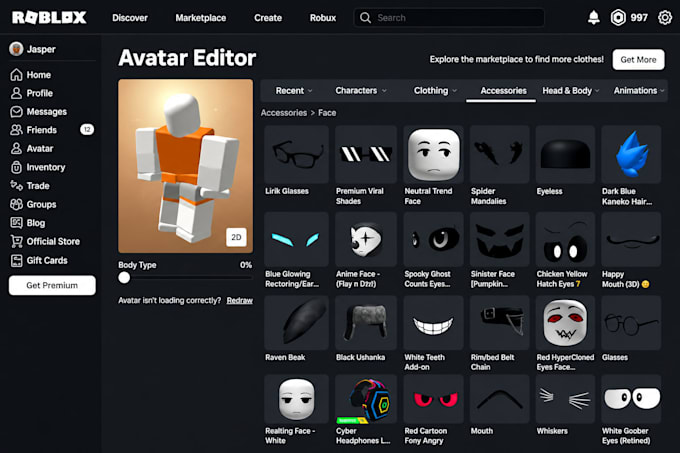Select the Neutral Trend Face item
This screenshot has width=680, height=453.
point(433,154)
